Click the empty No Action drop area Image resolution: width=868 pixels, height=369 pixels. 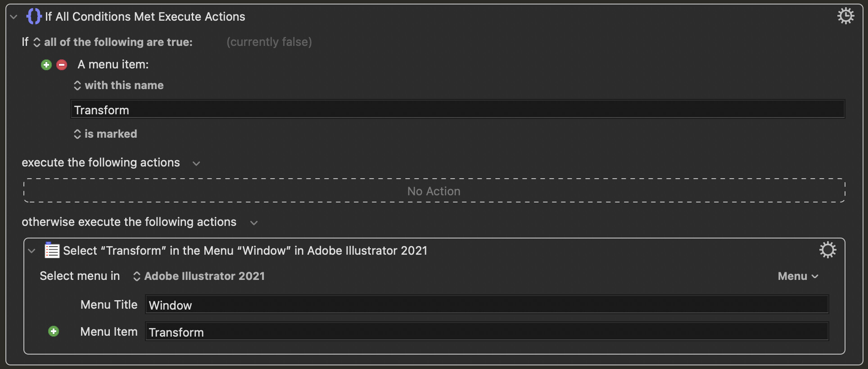click(434, 191)
